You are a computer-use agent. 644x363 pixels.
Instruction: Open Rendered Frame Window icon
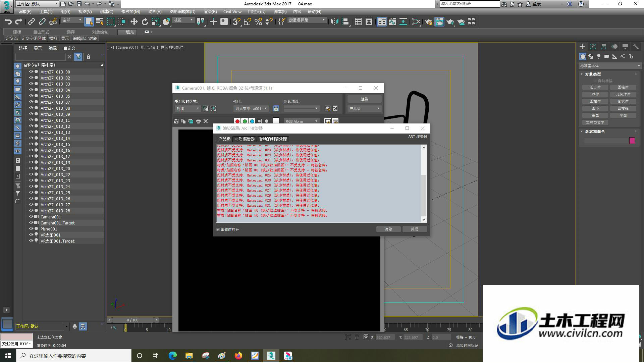(x=439, y=22)
